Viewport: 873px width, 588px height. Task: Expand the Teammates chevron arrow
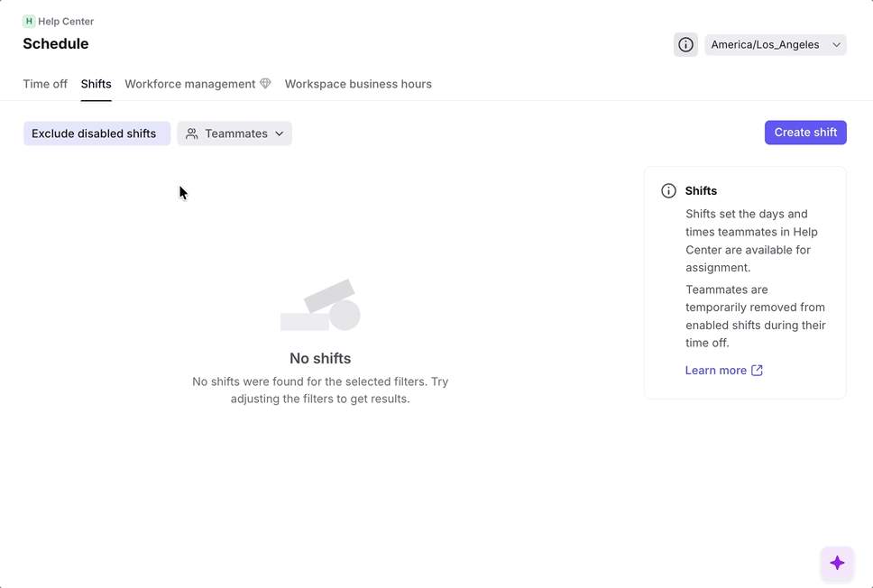pyautogui.click(x=280, y=133)
